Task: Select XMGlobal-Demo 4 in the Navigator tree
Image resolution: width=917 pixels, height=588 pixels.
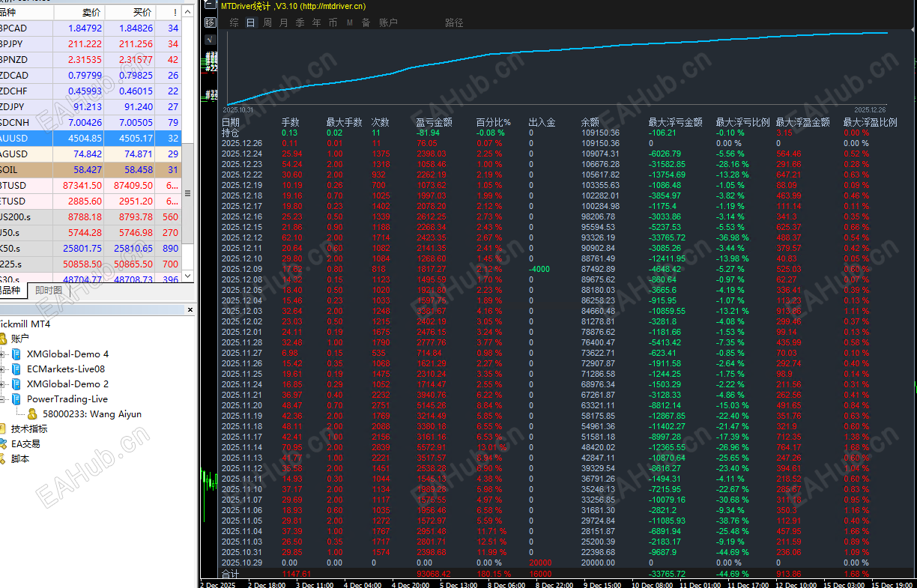Action: (67, 354)
